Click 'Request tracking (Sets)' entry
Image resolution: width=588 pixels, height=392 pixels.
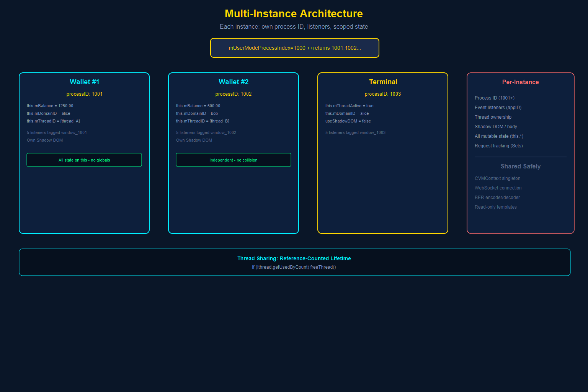point(498,146)
